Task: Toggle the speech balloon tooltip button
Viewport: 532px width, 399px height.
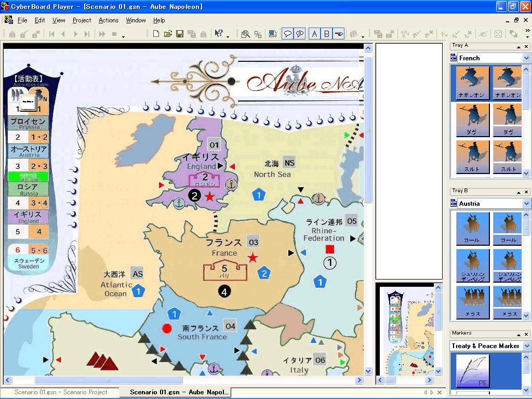Action: point(288,34)
